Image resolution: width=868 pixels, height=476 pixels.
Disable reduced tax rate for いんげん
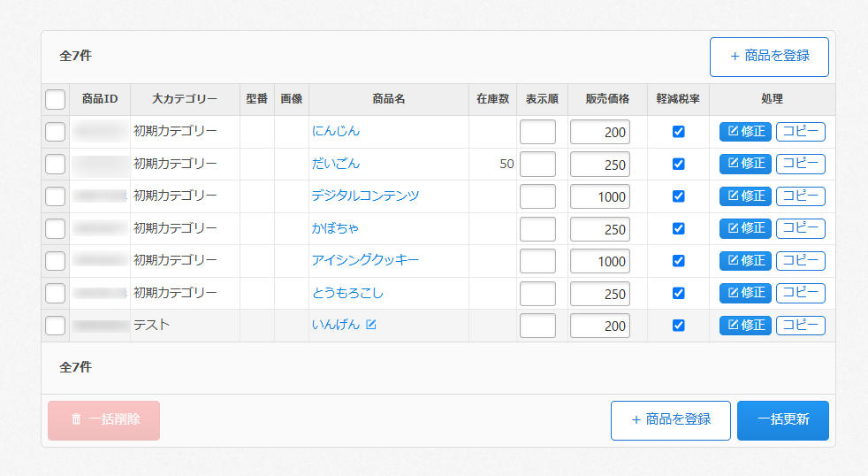[x=678, y=326]
